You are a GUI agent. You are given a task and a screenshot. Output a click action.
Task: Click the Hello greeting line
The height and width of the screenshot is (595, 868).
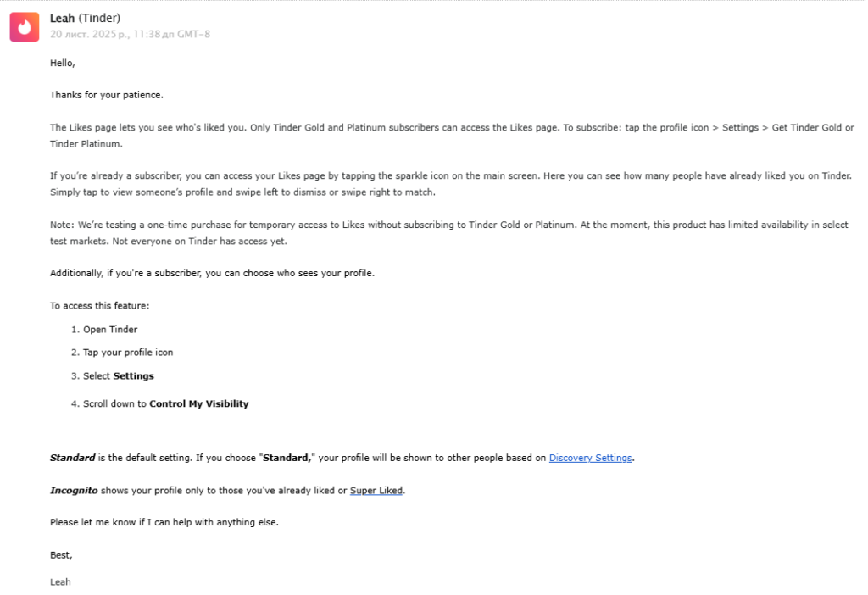(x=62, y=63)
